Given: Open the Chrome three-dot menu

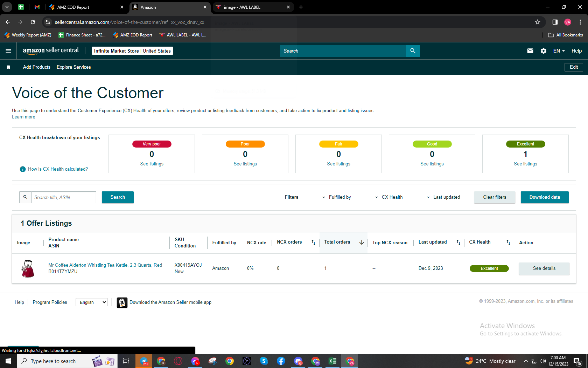Looking at the screenshot, I should (580, 22).
